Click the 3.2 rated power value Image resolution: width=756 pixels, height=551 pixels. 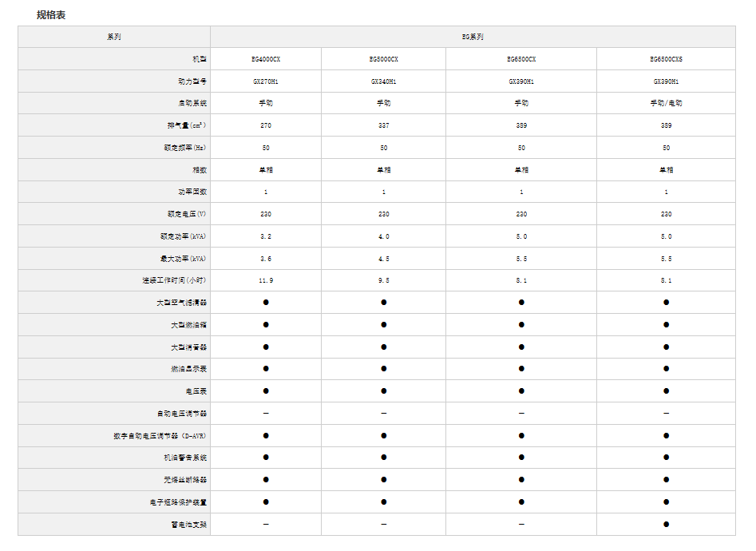(x=266, y=236)
